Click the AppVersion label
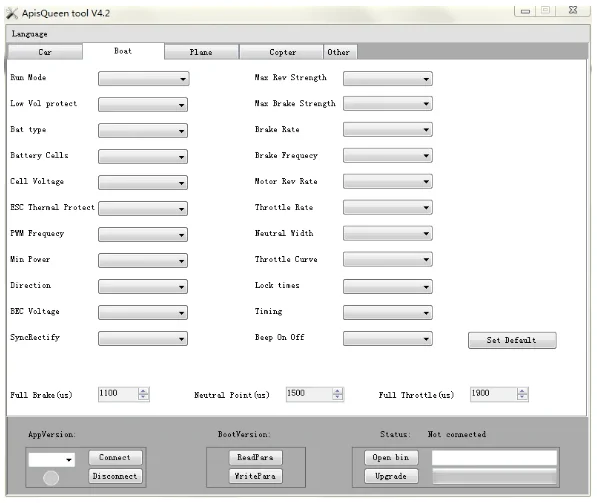597x503 pixels. click(52, 434)
